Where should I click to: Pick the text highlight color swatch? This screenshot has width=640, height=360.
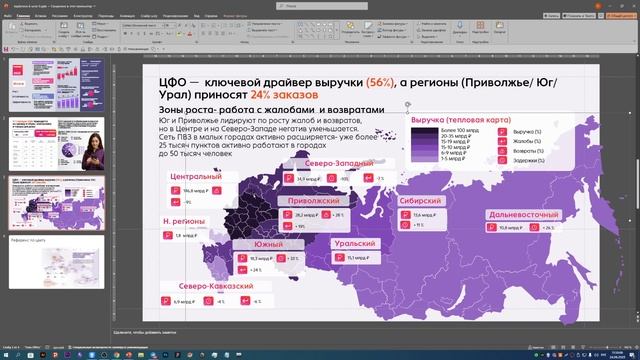click(180, 33)
